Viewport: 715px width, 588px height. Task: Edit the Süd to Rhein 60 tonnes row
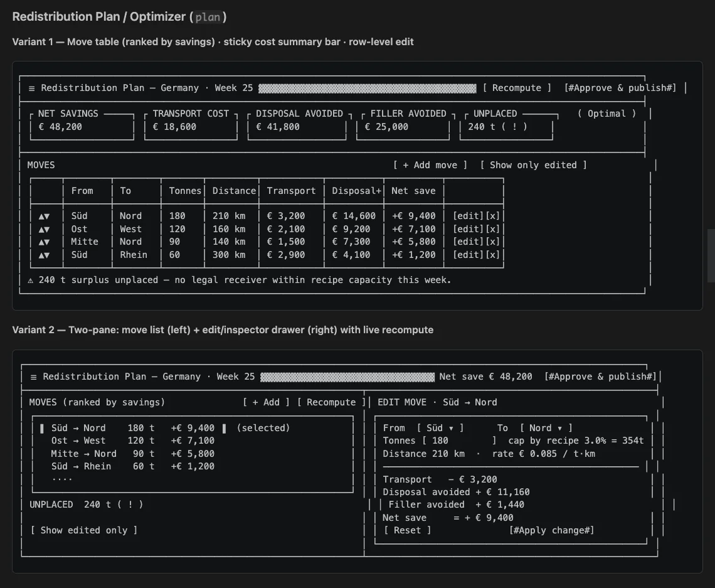point(469,255)
